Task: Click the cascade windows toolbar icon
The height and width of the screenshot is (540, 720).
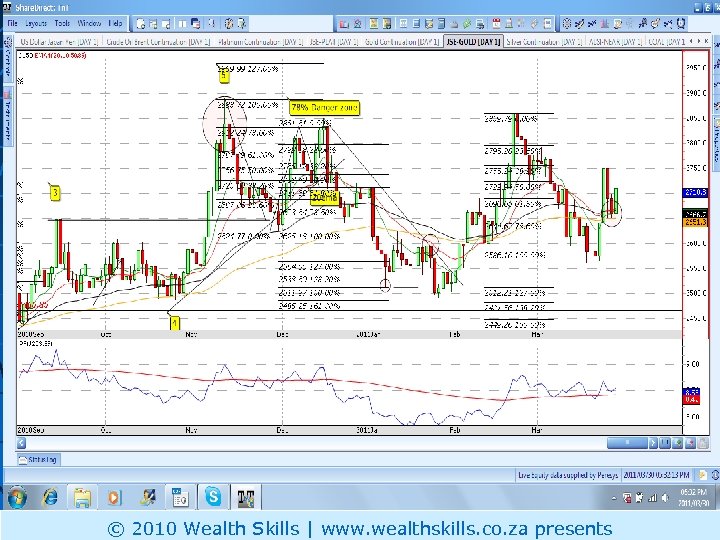Action: point(196,23)
